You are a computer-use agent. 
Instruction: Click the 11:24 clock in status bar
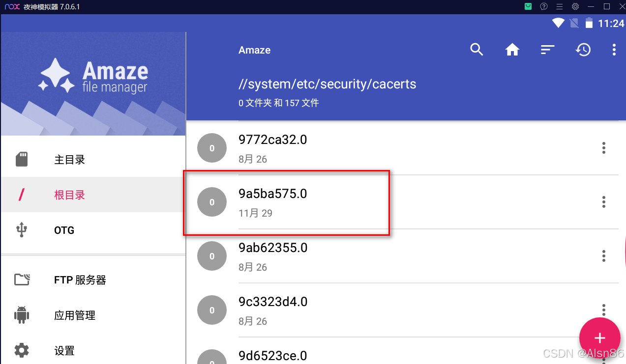611,24
